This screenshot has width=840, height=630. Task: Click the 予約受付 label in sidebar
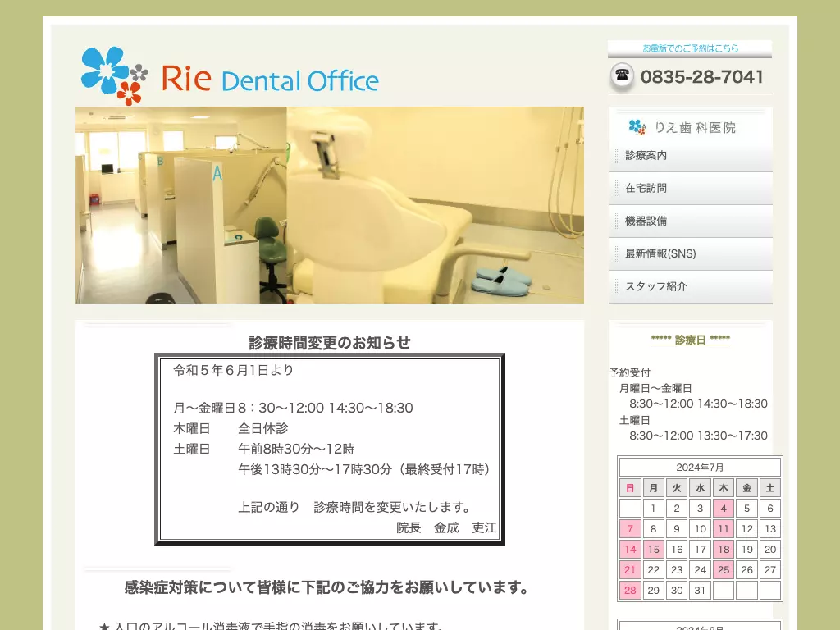(x=629, y=372)
